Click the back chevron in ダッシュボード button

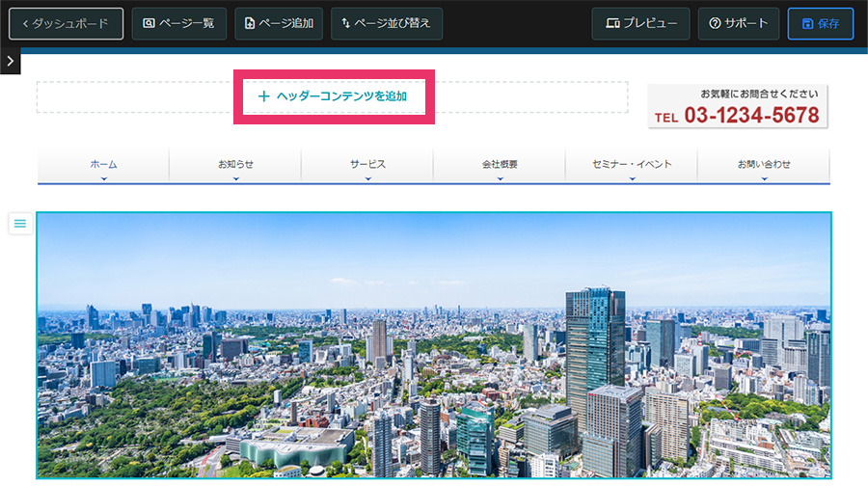click(25, 24)
